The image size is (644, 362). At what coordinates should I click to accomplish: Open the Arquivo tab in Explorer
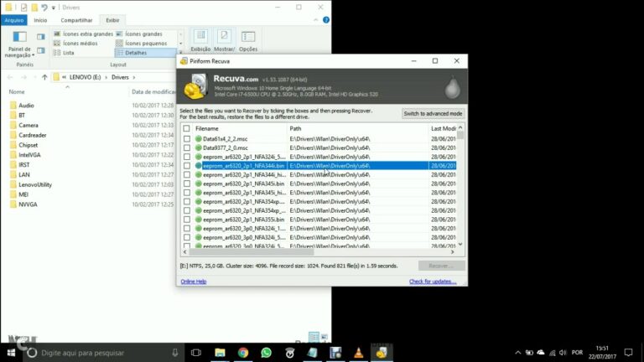click(x=14, y=20)
